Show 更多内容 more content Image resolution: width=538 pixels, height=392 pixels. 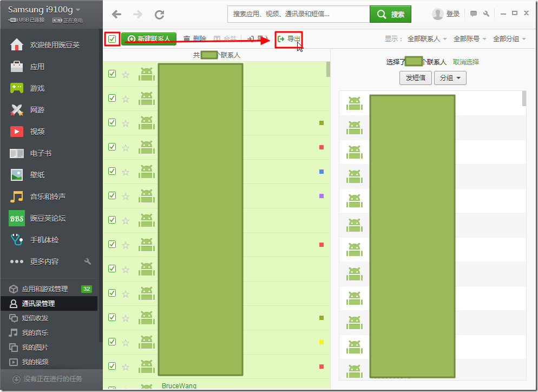coord(34,261)
